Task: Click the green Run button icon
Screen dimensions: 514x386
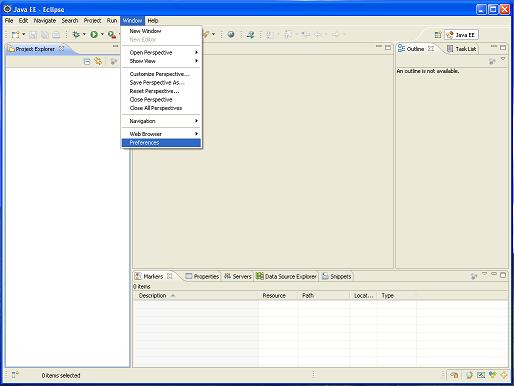Action: [x=94, y=34]
